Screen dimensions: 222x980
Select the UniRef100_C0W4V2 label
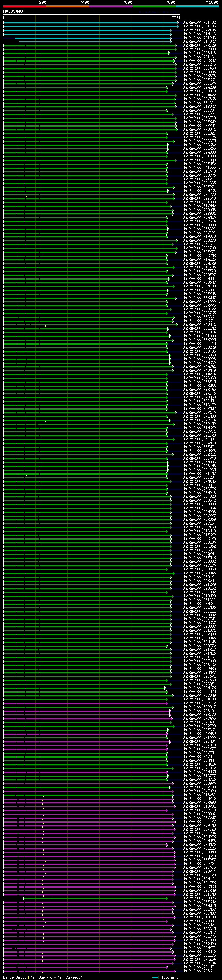[x=199, y=95]
